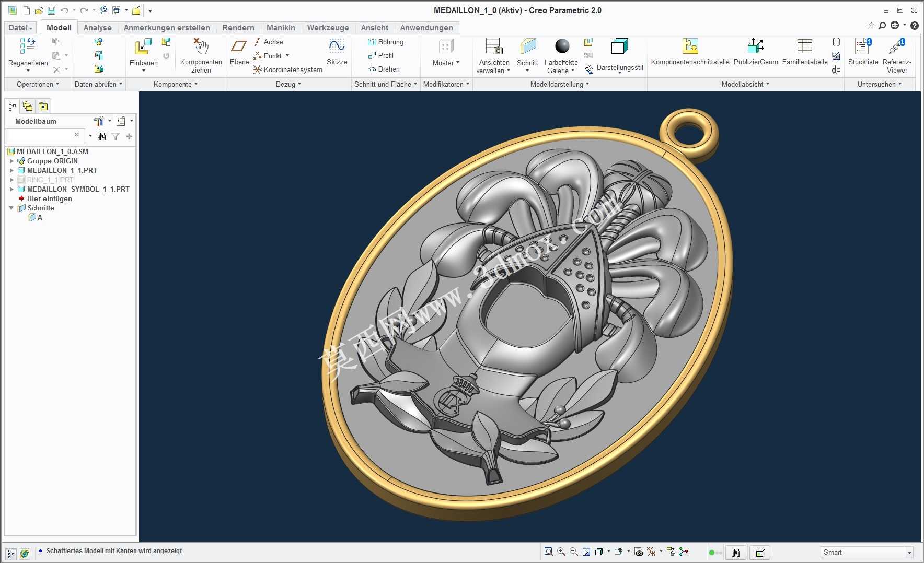The image size is (924, 563).
Task: Open a file with the folder icon
Action: pos(39,10)
